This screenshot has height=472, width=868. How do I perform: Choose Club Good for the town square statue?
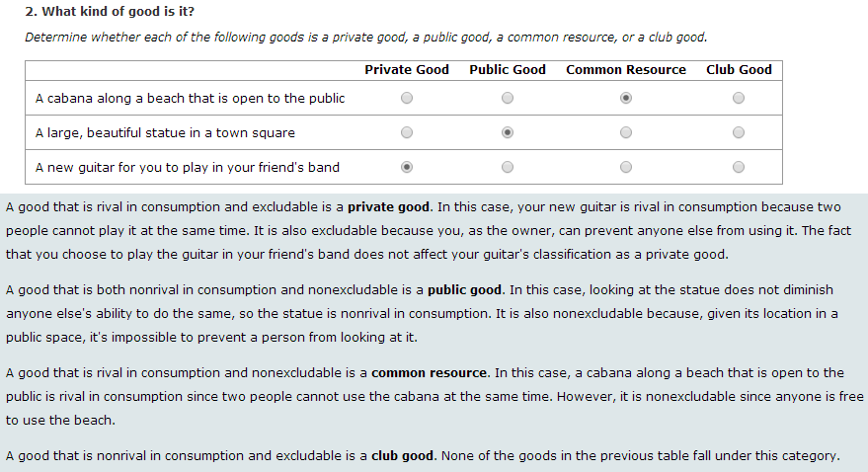click(x=739, y=132)
